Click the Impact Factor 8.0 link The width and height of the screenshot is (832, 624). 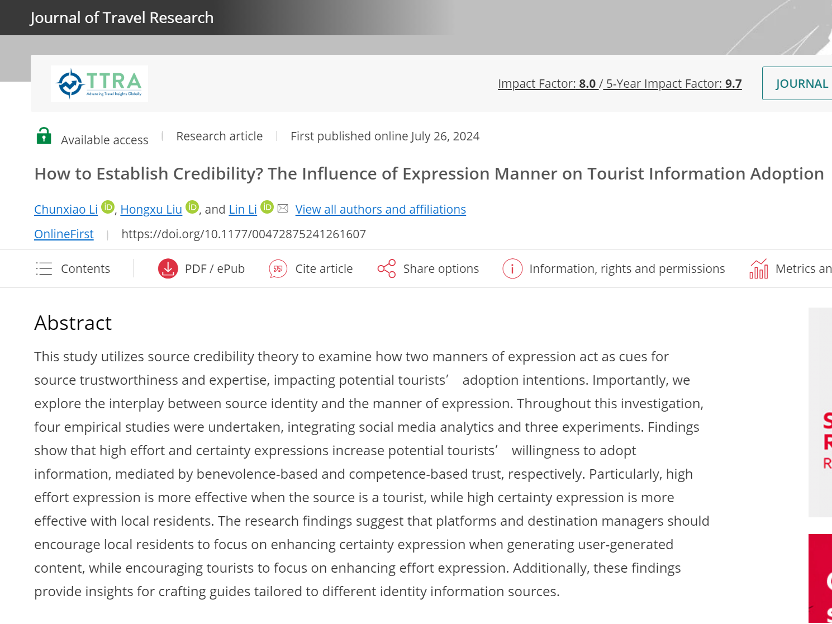(x=546, y=83)
